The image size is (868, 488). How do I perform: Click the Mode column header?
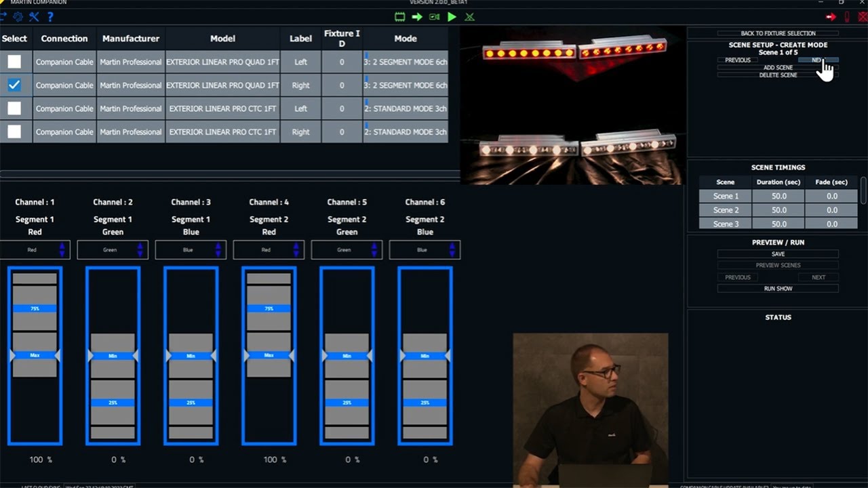[406, 39]
